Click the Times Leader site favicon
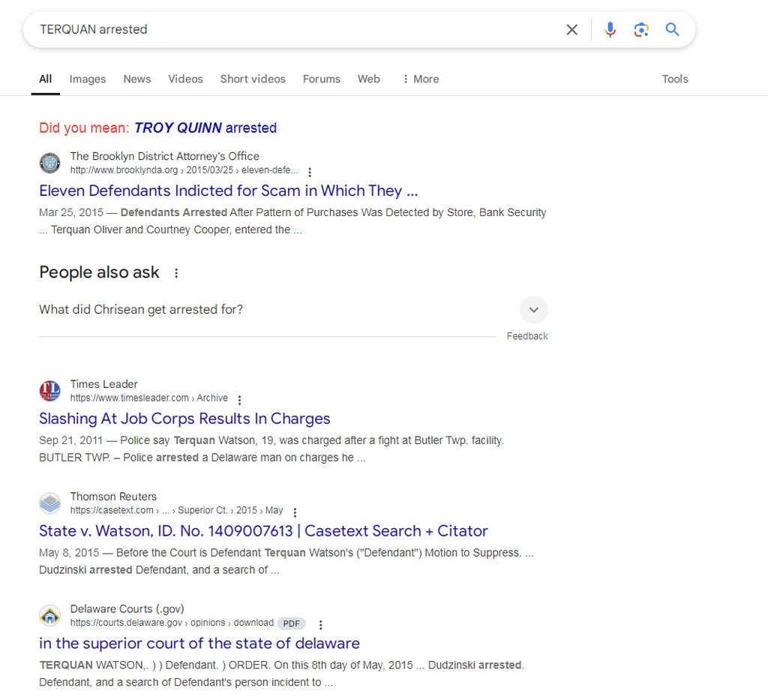 [50, 391]
